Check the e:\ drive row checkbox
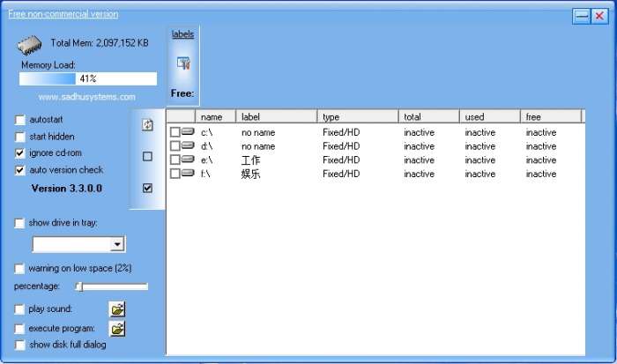 175,160
